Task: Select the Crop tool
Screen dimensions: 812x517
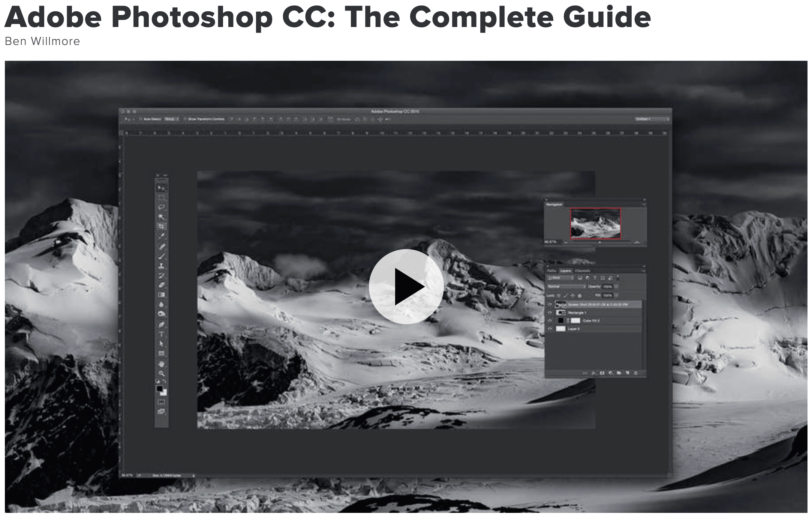Action: [x=162, y=226]
